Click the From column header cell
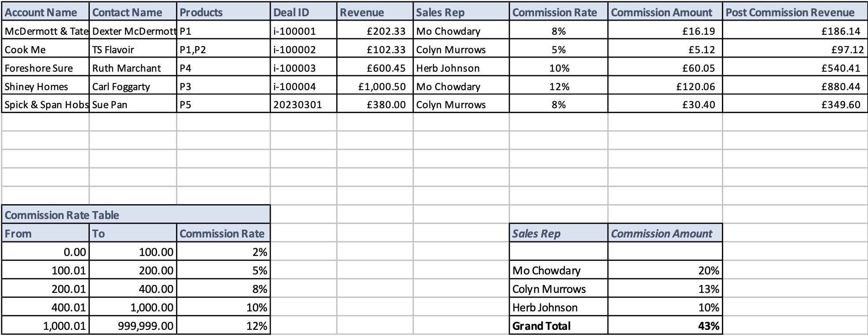The height and width of the screenshot is (336, 868). pos(45,234)
